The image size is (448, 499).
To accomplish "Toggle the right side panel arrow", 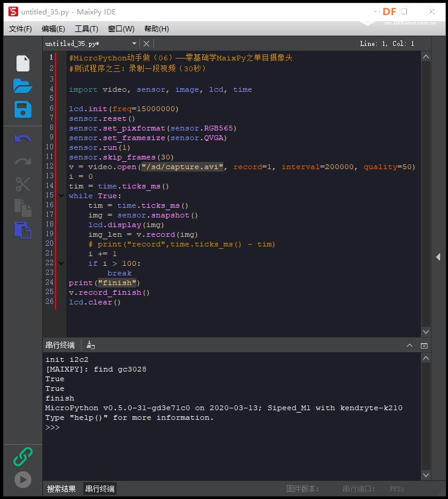I will coord(438,257).
